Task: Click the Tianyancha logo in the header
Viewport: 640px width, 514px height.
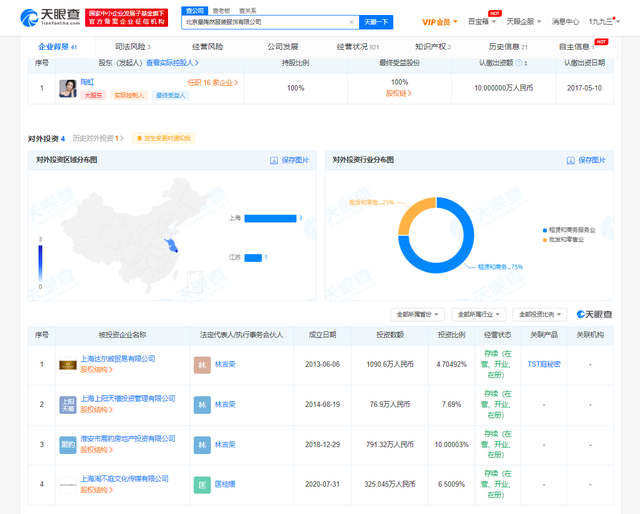Action: coord(50,18)
